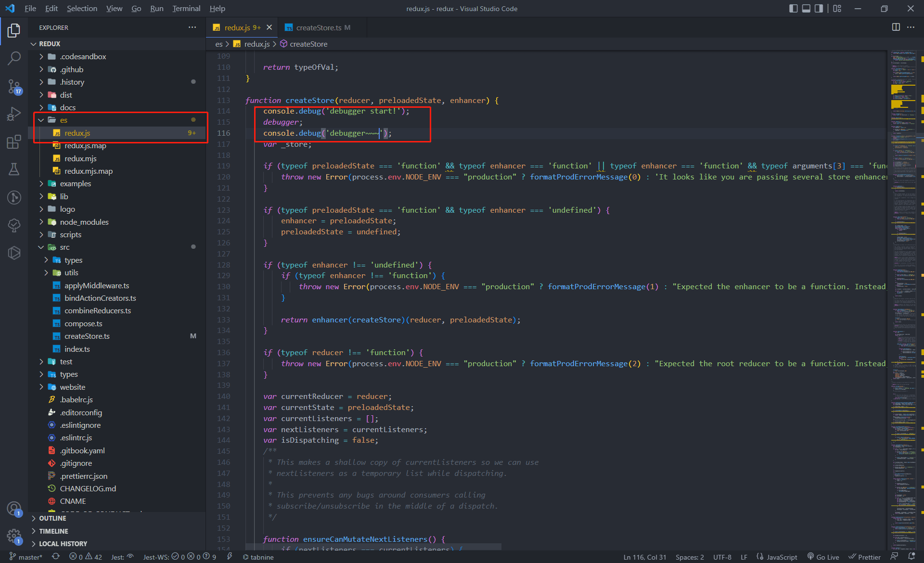Open the errors and warnings problems count

pos(86,557)
